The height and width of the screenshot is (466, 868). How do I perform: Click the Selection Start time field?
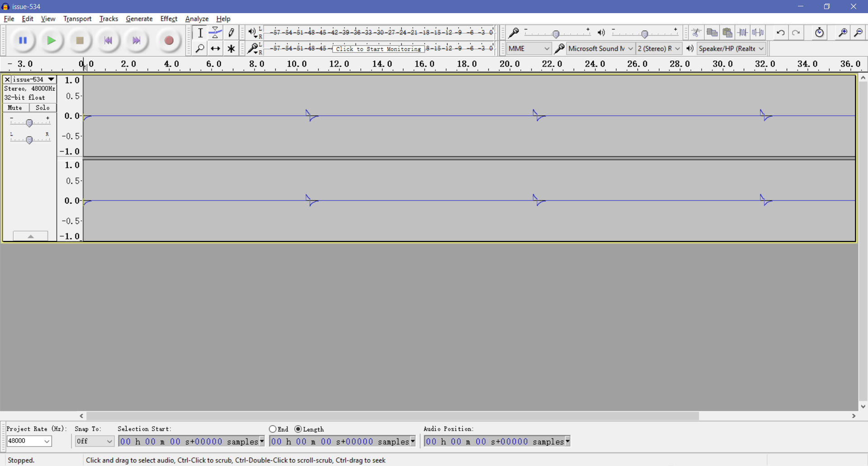click(189, 441)
